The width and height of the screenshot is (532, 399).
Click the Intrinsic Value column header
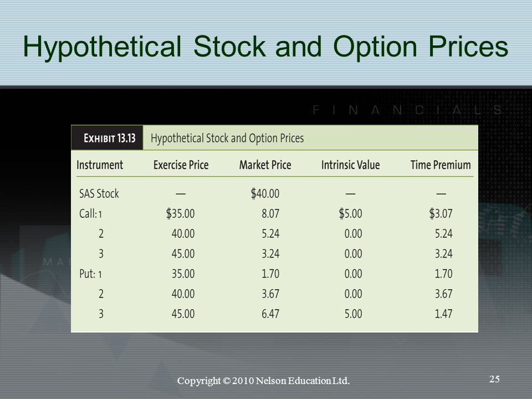point(350,165)
